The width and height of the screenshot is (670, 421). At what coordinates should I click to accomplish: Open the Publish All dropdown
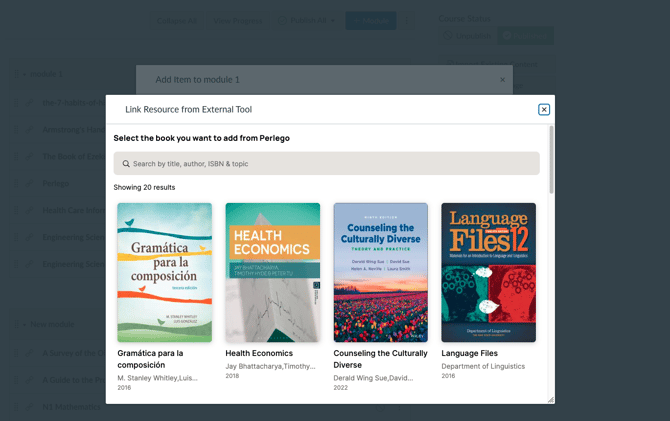click(x=308, y=21)
